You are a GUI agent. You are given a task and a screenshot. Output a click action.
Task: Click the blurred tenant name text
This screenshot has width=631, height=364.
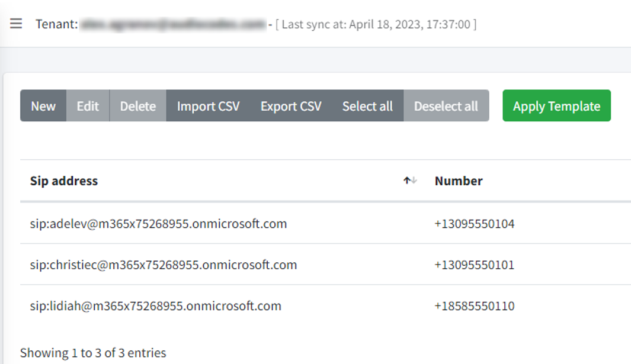(x=173, y=24)
